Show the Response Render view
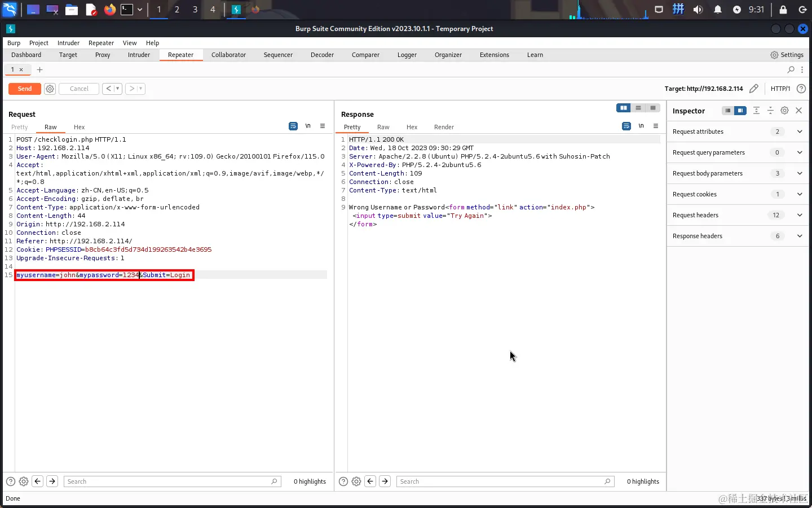The height and width of the screenshot is (508, 812). pyautogui.click(x=444, y=127)
